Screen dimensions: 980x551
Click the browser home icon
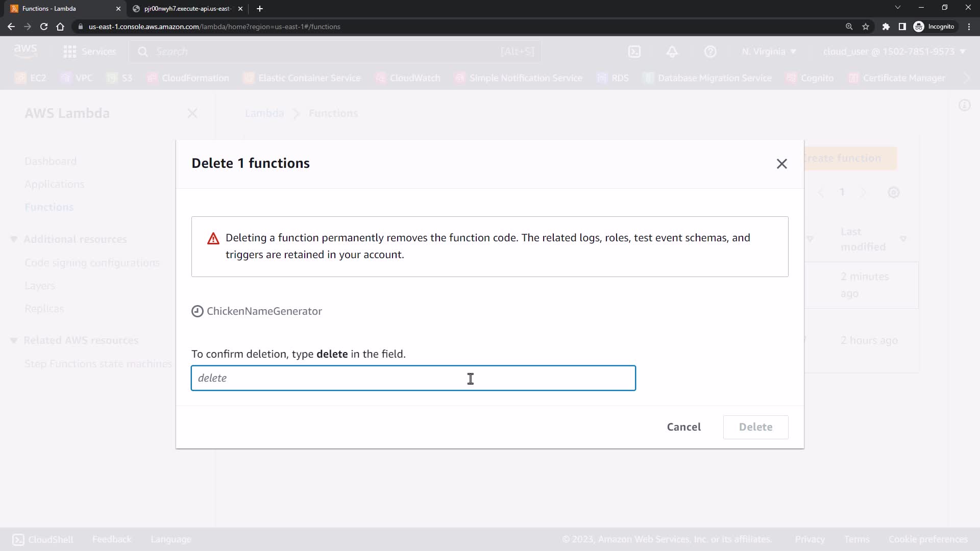pos(60,27)
